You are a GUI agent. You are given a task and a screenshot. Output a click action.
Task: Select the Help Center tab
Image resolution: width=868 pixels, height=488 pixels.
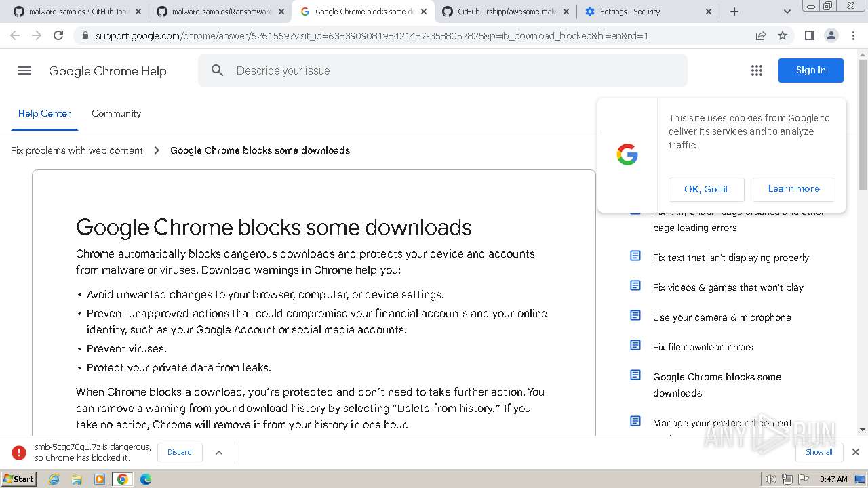tap(44, 113)
